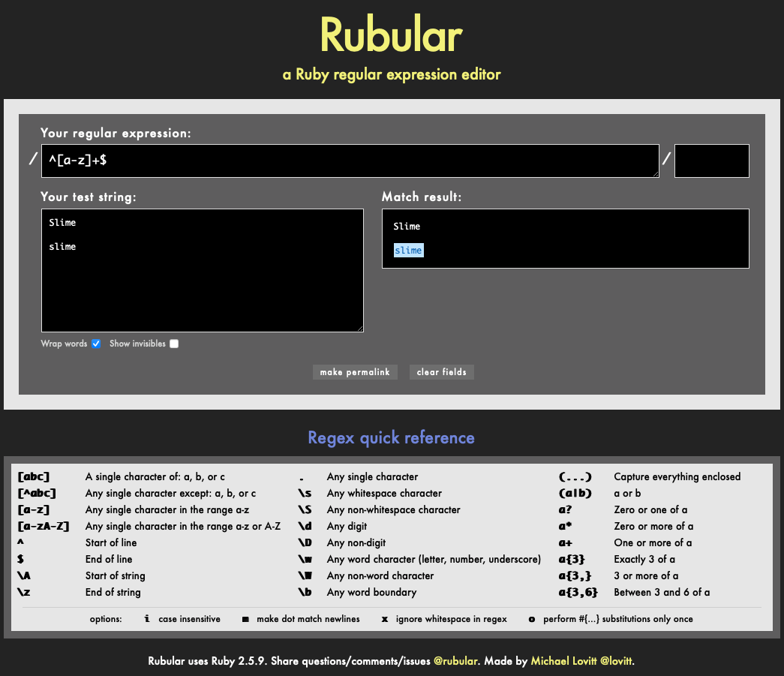Click the [^abc] reference entry
Image resolution: width=784 pixels, height=676 pixels.
tap(37, 493)
